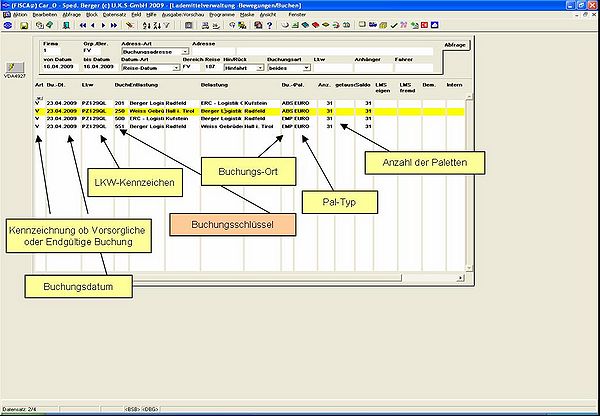Image resolution: width=600 pixels, height=416 pixels.
Task: Open the Ansicht menu
Action: point(268,15)
